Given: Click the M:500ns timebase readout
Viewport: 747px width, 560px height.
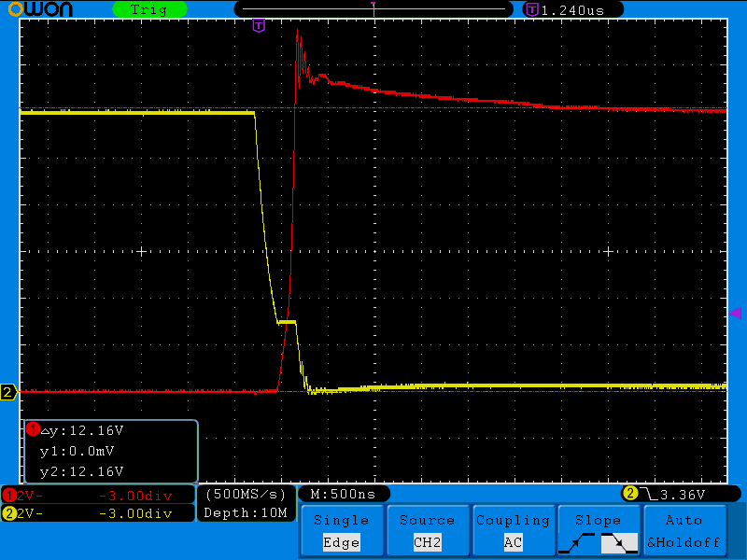Looking at the screenshot, I should 343,495.
